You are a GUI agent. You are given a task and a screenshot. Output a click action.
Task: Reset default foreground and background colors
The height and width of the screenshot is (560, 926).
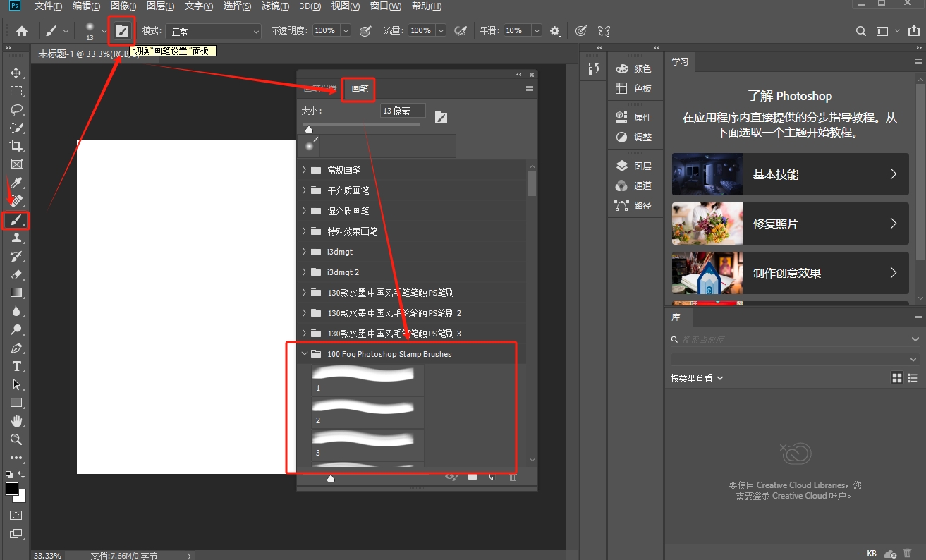pos(9,475)
